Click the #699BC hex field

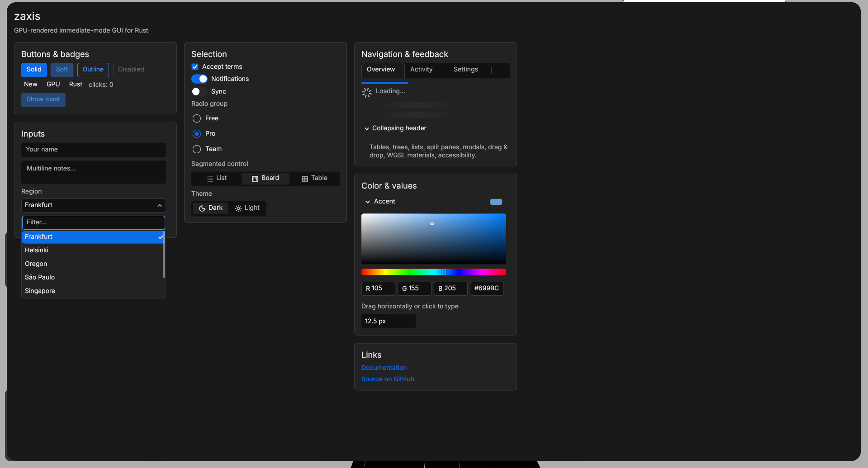(x=487, y=288)
